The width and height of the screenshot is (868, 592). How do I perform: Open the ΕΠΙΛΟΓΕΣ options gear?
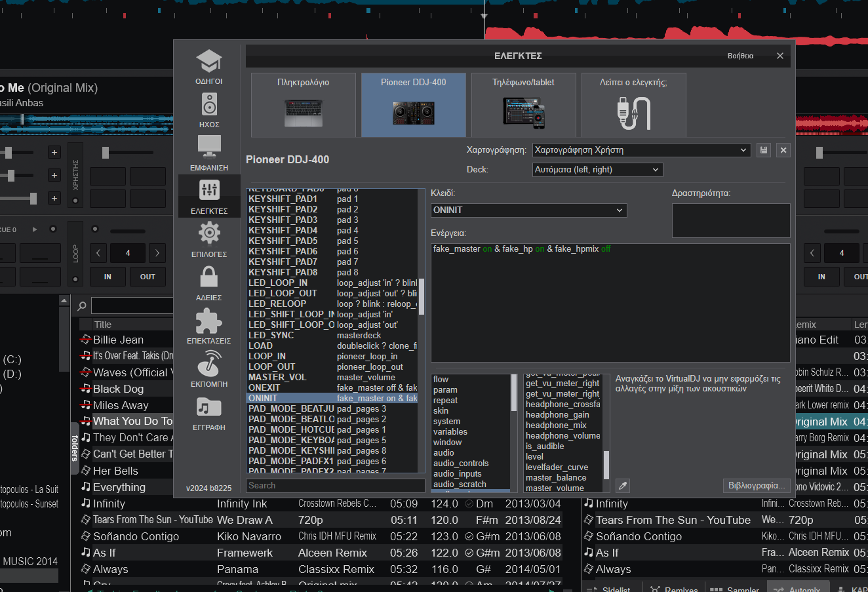click(x=209, y=240)
